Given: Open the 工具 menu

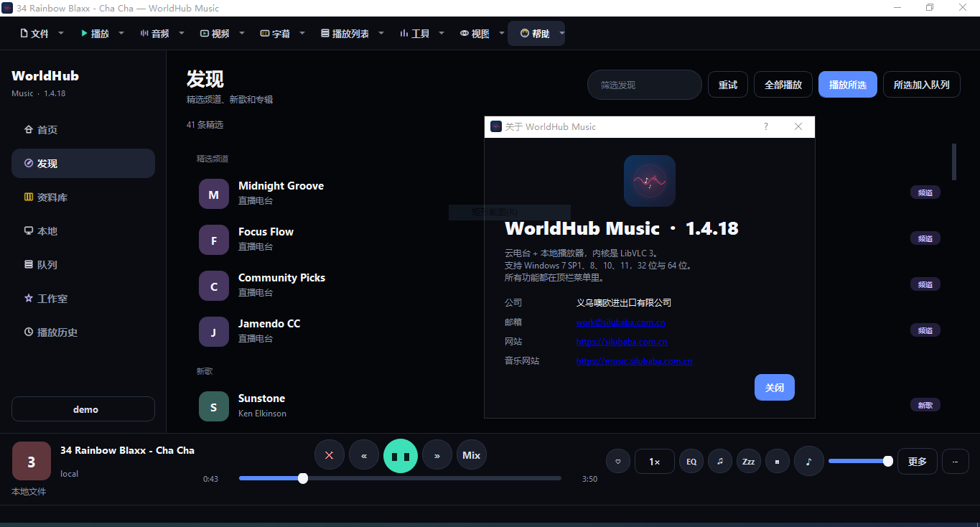Looking at the screenshot, I should point(415,33).
